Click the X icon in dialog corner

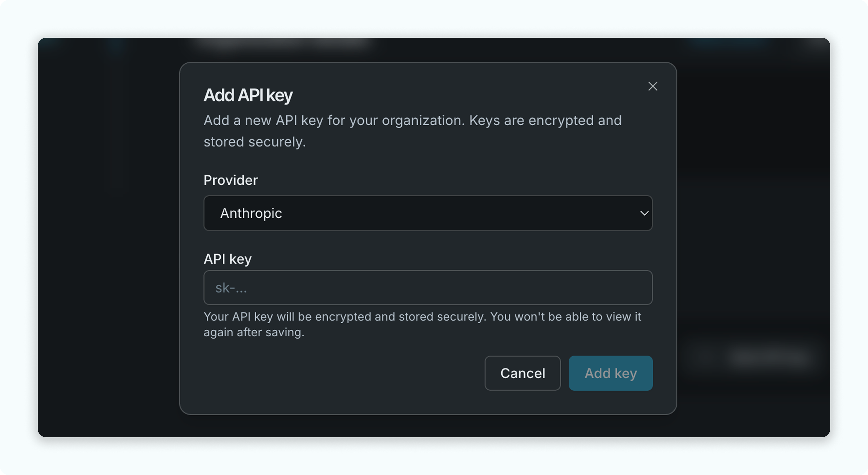tap(653, 86)
